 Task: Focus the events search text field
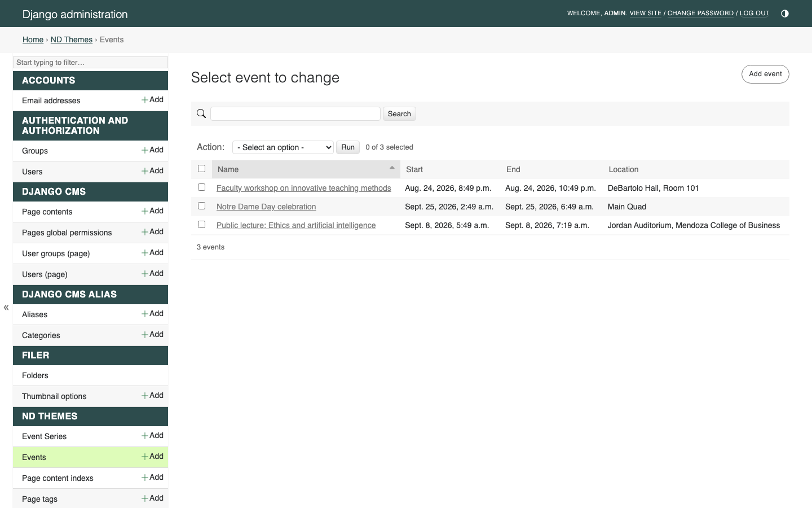coord(295,113)
